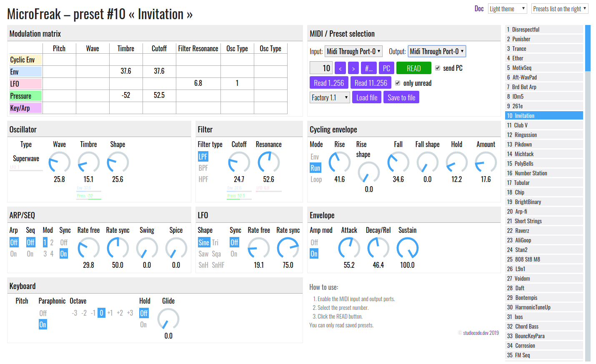Click the ARP/SEQ Rate sync knob
The height and width of the screenshot is (364, 596).
click(118, 248)
